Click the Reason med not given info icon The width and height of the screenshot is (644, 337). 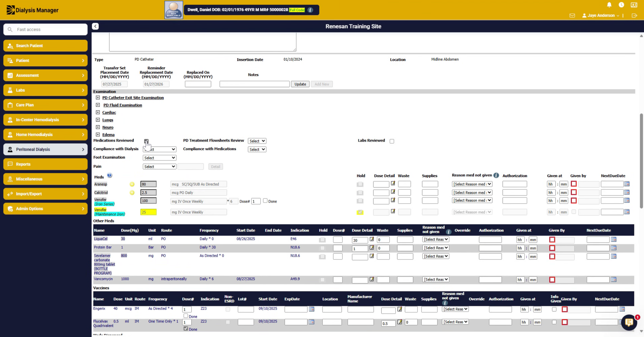496,175
